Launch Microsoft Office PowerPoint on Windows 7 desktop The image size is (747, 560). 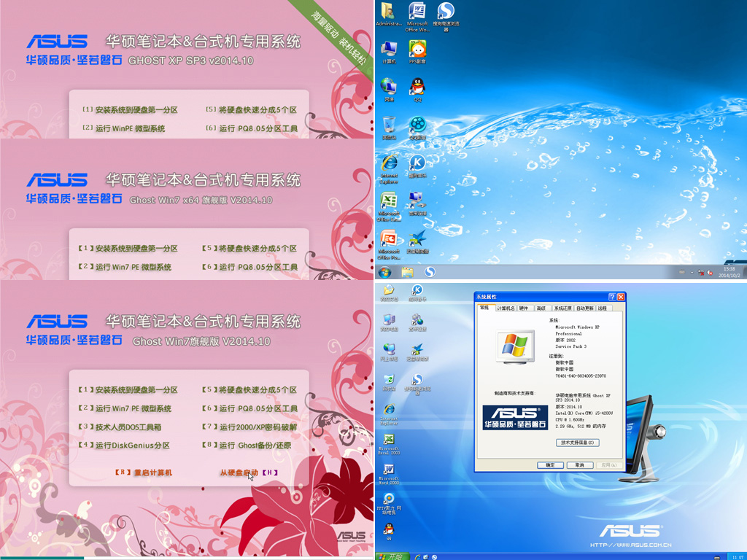(x=389, y=245)
